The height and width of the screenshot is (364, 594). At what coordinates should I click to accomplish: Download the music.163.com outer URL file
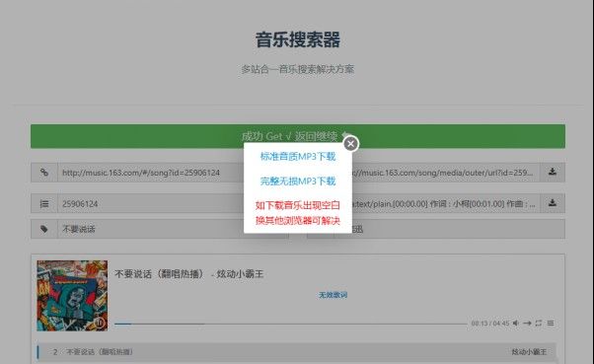(x=553, y=173)
